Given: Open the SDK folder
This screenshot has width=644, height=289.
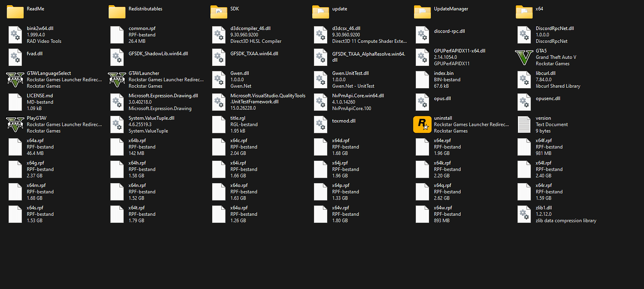Looking at the screenshot, I should point(218,10).
